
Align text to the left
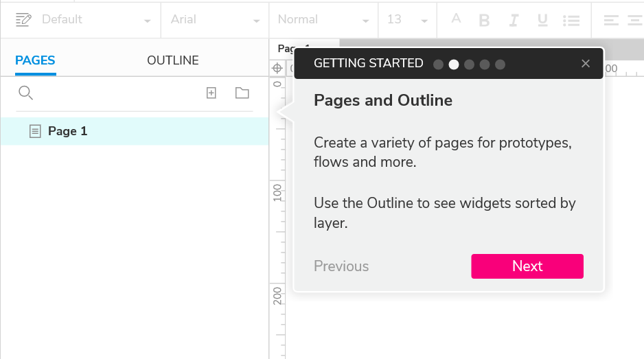point(611,20)
